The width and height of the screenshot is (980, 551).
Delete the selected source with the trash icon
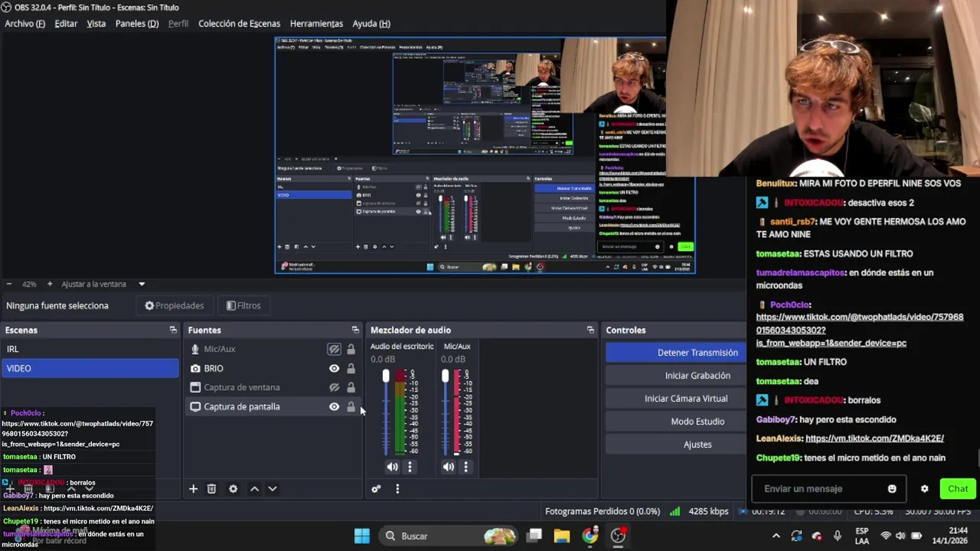coord(211,489)
